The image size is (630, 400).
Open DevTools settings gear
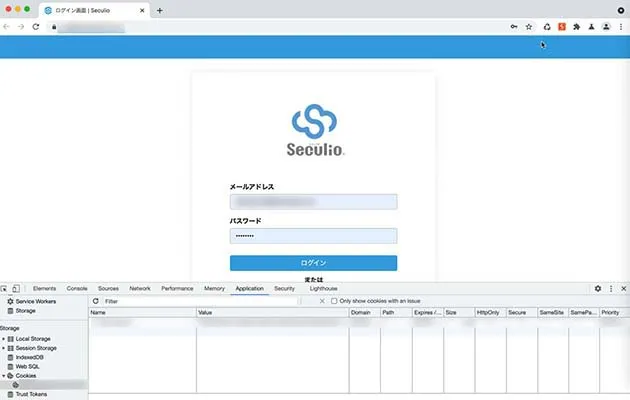598,288
